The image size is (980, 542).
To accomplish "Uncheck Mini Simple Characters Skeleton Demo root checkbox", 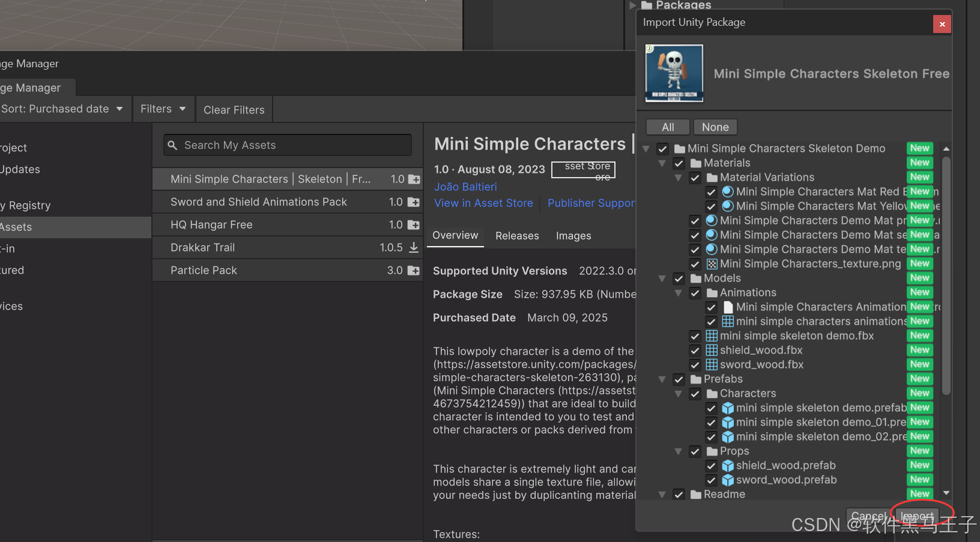I will point(663,148).
